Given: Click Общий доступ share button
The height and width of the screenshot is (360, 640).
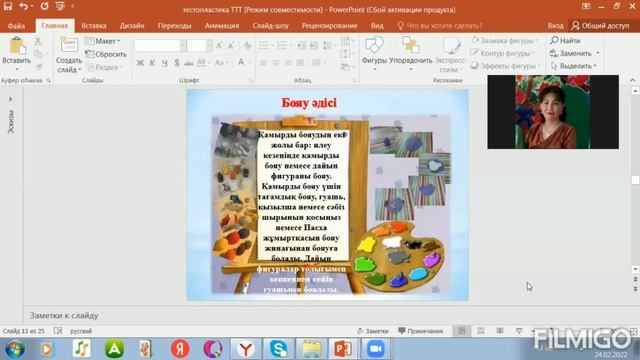Looking at the screenshot, I should click(600, 26).
